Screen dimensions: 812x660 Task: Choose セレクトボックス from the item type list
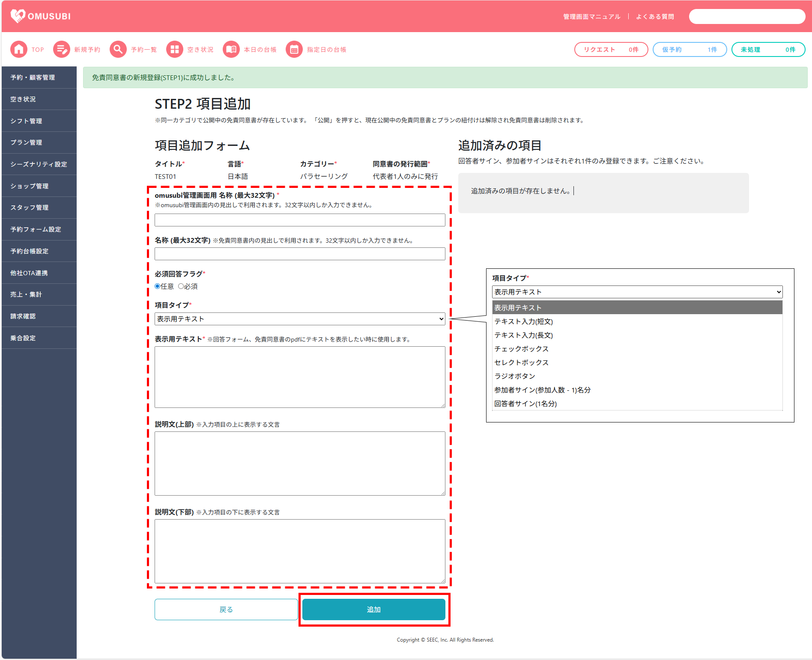click(521, 363)
